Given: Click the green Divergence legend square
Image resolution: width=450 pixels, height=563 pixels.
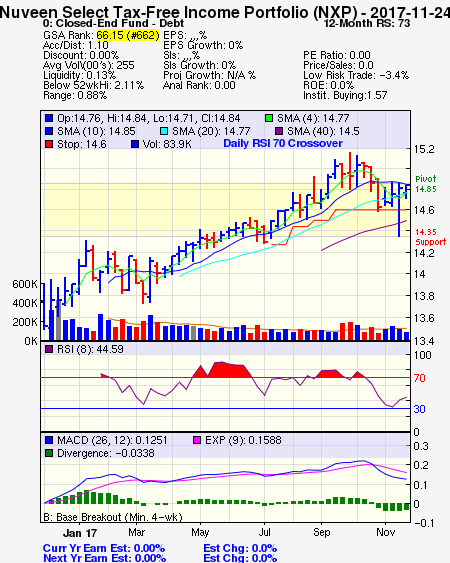Looking at the screenshot, I should click(x=49, y=453).
